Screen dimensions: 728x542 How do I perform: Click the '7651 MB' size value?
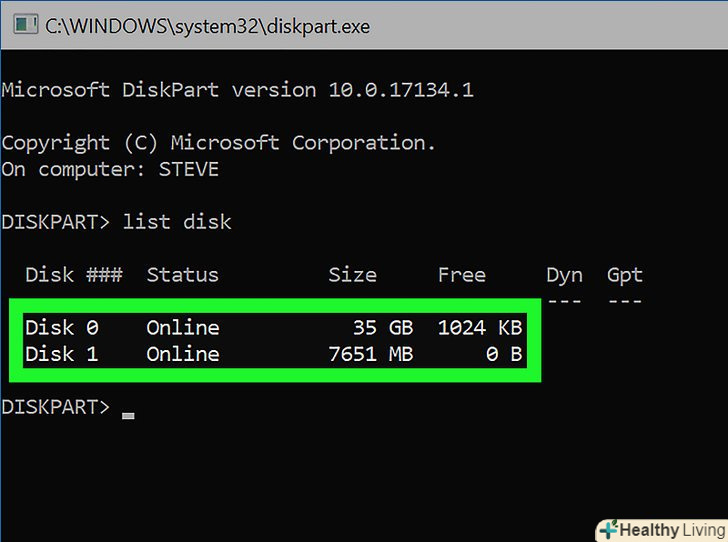pos(371,354)
